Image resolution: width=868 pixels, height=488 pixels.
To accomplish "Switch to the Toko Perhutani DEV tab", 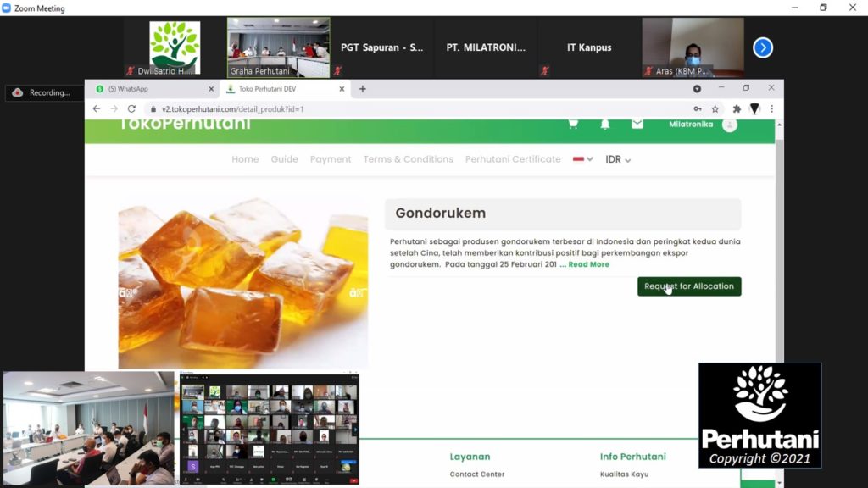I will (286, 88).
